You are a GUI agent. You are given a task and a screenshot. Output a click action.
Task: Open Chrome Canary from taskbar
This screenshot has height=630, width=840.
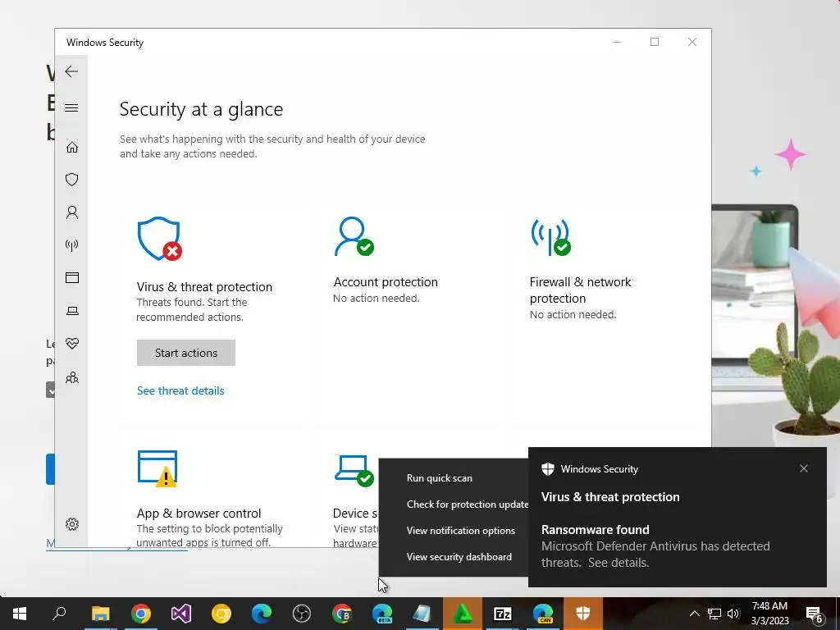(x=221, y=614)
